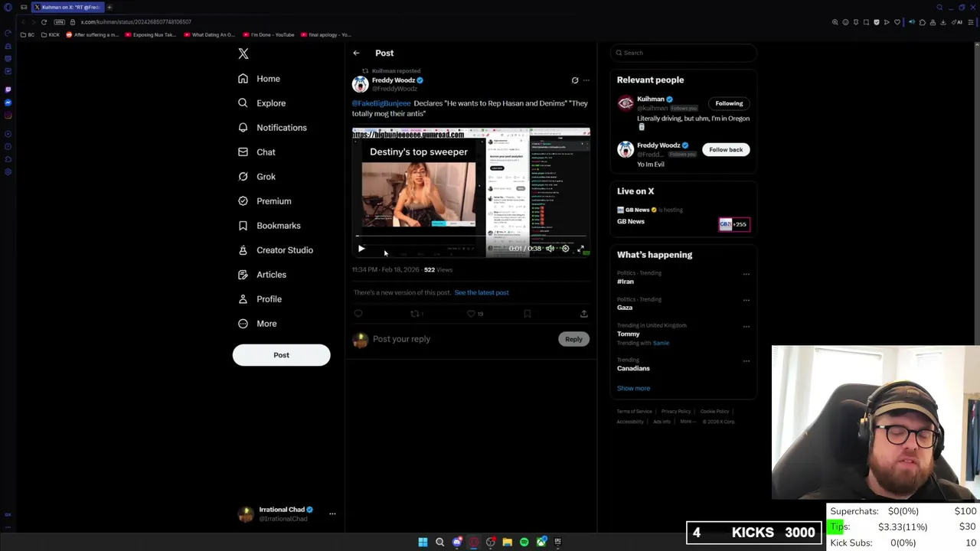Open Creator Studio from the sidebar

tap(275, 250)
